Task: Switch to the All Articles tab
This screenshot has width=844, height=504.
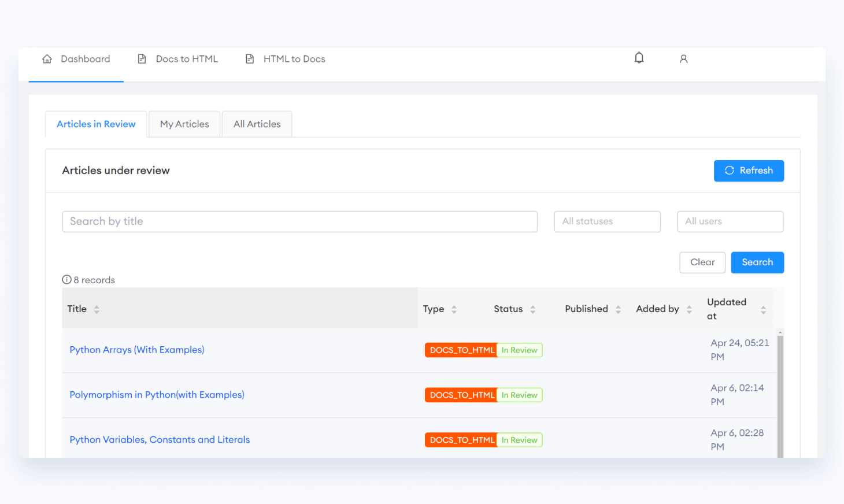Action: click(x=257, y=124)
